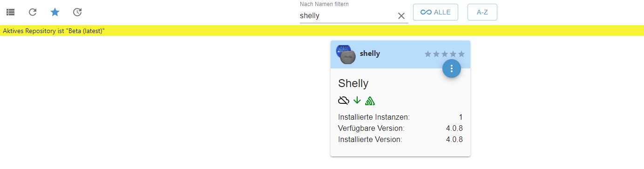Select the 'Aktives Repository' yellow banner text
The width and height of the screenshot is (644, 169).
point(54,31)
